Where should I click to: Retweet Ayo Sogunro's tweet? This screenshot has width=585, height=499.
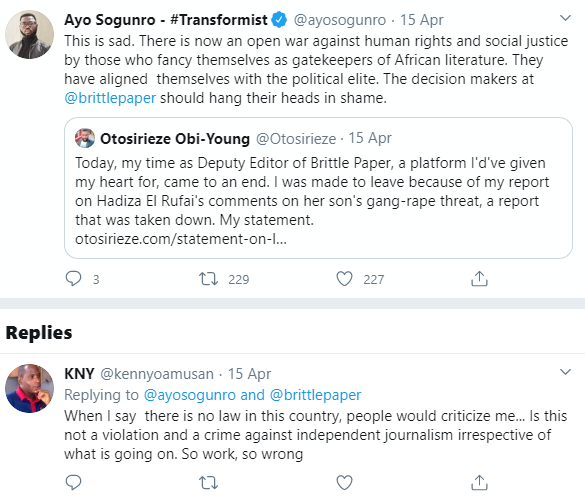coord(208,279)
